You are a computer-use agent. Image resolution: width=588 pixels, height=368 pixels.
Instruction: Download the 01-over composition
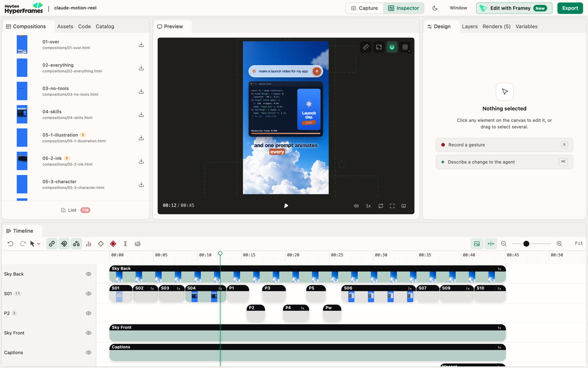tap(141, 45)
